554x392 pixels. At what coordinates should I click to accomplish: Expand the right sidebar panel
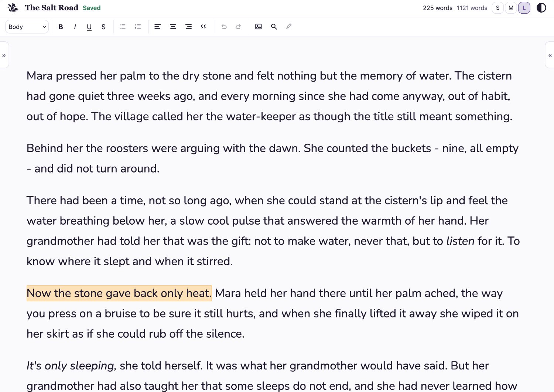click(x=550, y=55)
